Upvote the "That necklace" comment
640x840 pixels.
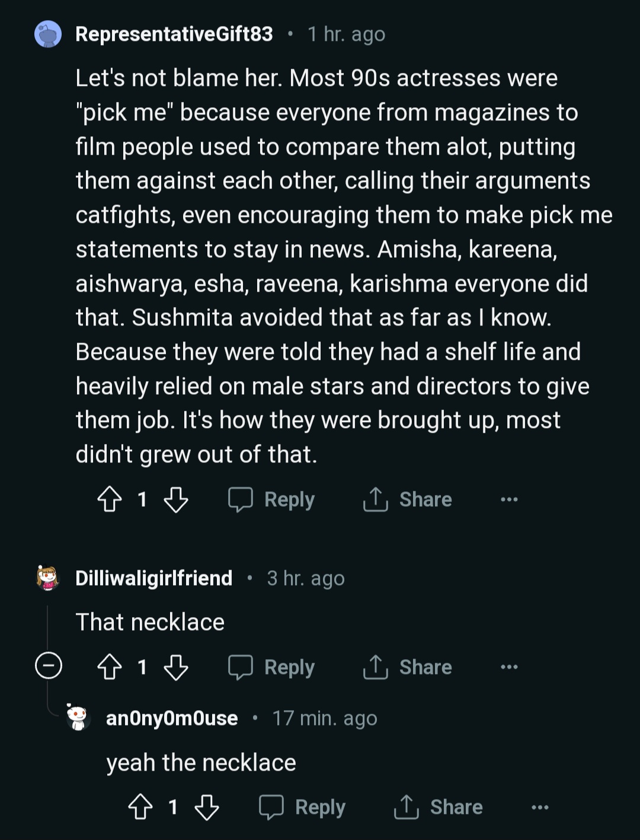pos(110,667)
